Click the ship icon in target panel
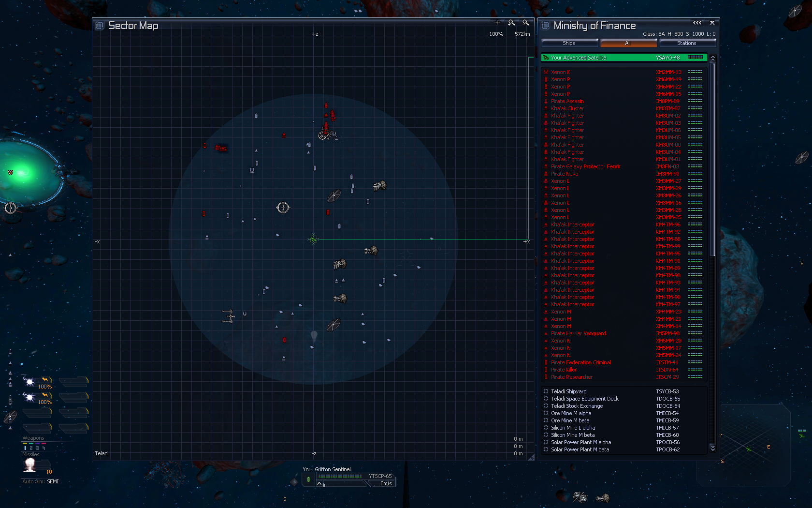The image size is (812, 508). click(x=308, y=479)
